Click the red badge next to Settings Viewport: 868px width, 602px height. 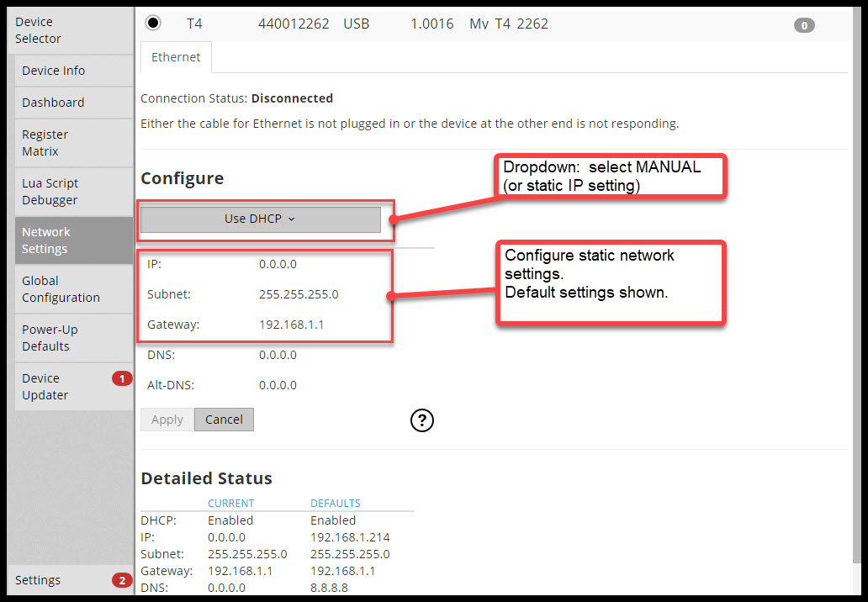(x=122, y=580)
